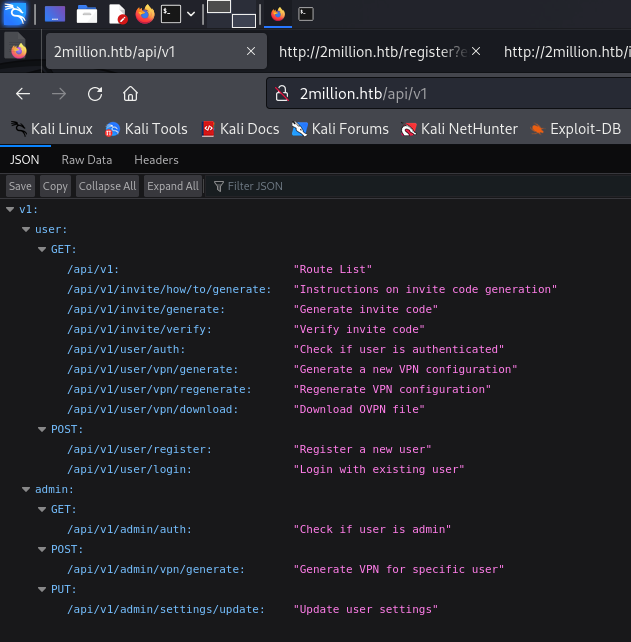Open the Kali Tools bookmark
The width and height of the screenshot is (631, 642).
pos(146,129)
